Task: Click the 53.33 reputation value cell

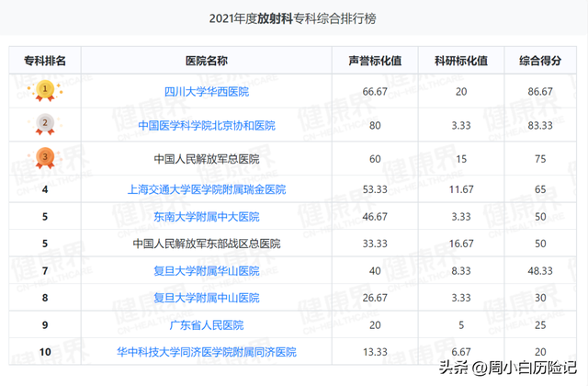Action: [x=375, y=189]
